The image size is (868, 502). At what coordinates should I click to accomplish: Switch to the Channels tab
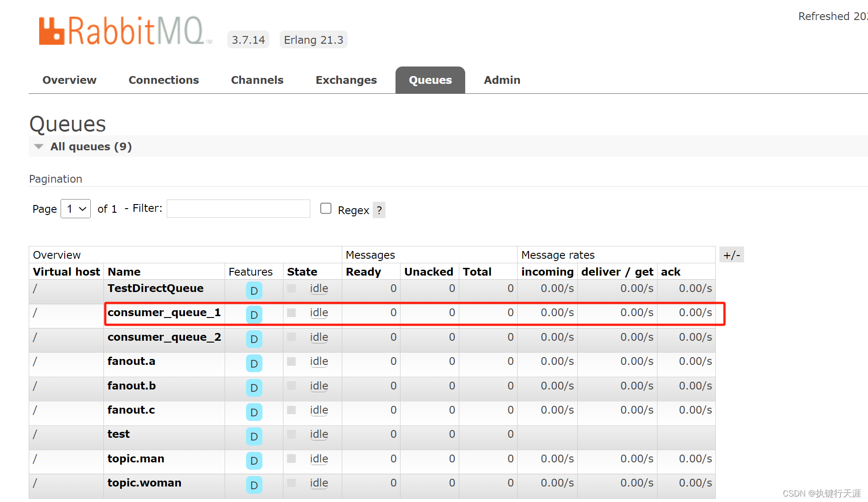(257, 80)
